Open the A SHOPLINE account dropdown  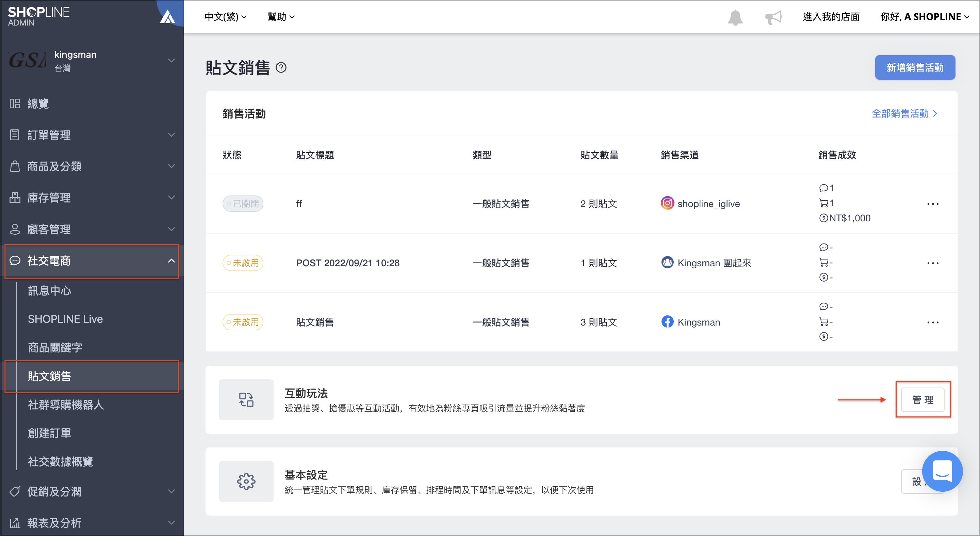925,17
